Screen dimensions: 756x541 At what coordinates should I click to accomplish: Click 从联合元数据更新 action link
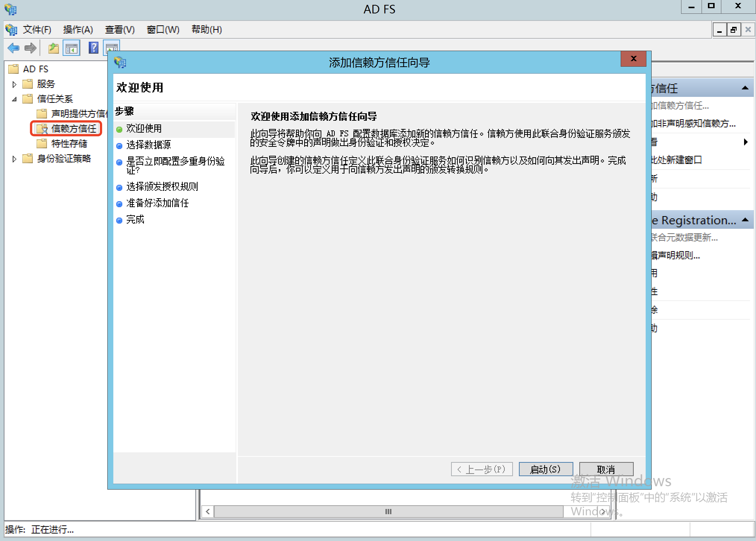click(684, 237)
